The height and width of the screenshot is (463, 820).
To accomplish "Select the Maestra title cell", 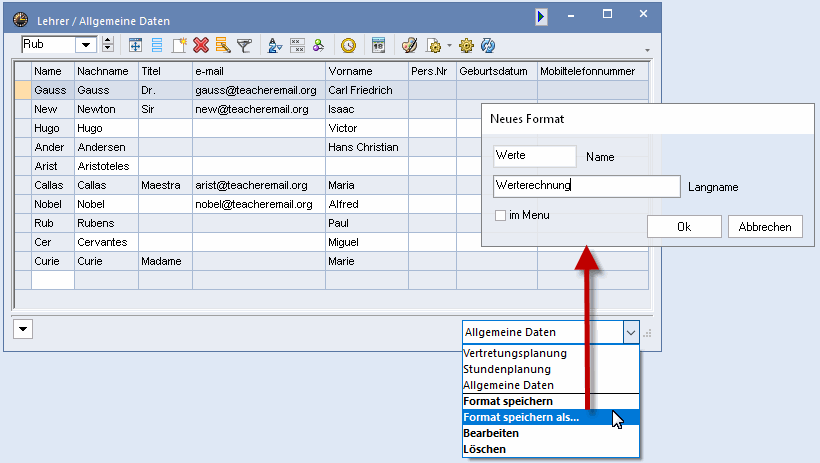I will (165, 185).
